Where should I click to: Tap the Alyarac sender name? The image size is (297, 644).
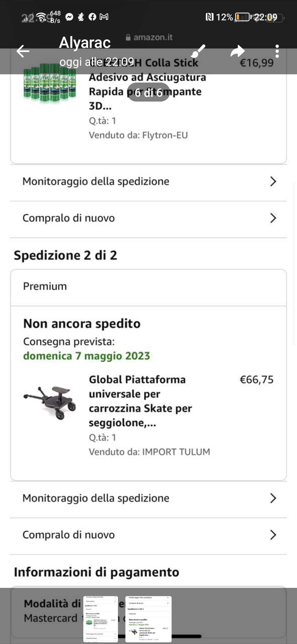(x=85, y=43)
